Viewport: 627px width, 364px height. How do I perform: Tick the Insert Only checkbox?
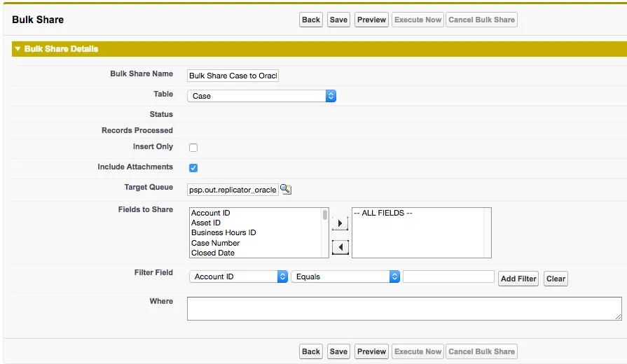pyautogui.click(x=193, y=148)
